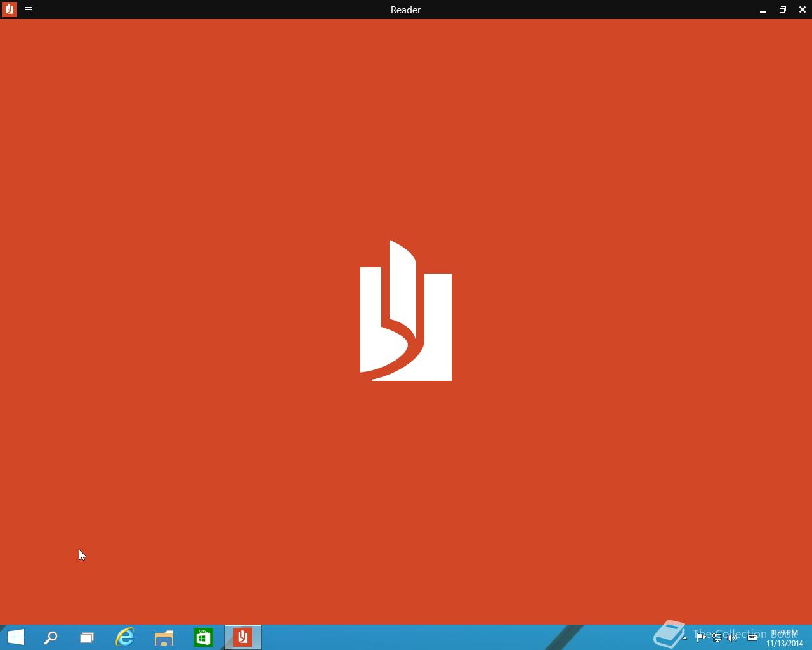Open the Reader app menu hamburger icon
Screen dimensions: 812x650
(29, 10)
